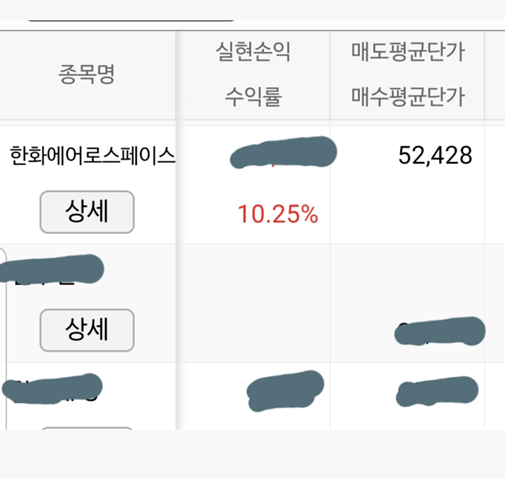Click the horizontal bar above the table
The image size is (505, 479).
[x=131, y=20]
